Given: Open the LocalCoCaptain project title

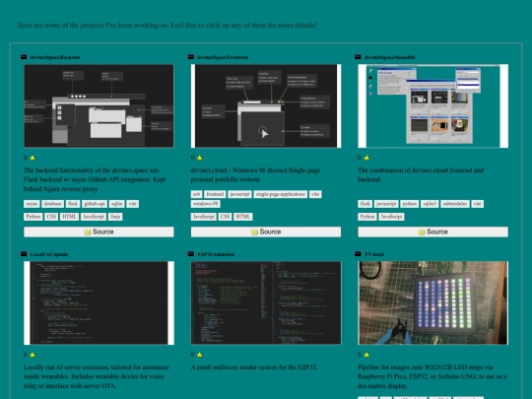Looking at the screenshot, I should (49, 254).
